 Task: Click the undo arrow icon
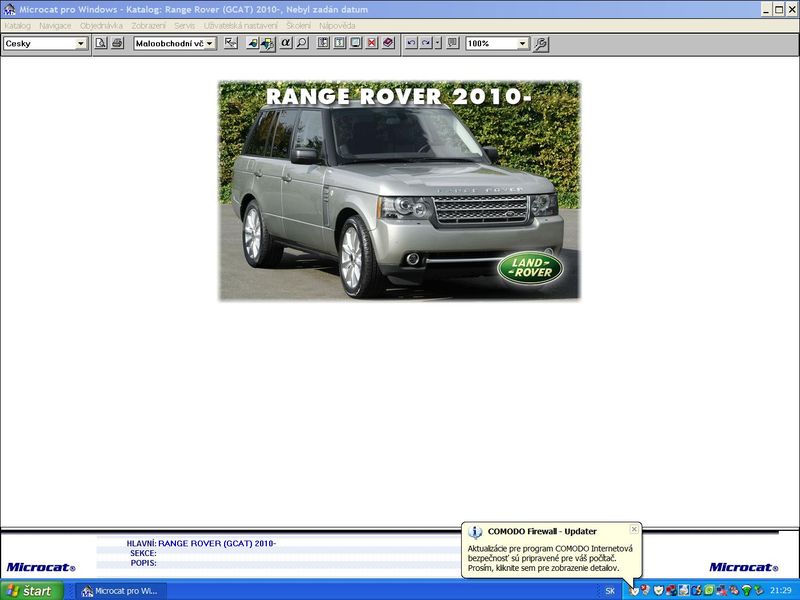point(411,44)
